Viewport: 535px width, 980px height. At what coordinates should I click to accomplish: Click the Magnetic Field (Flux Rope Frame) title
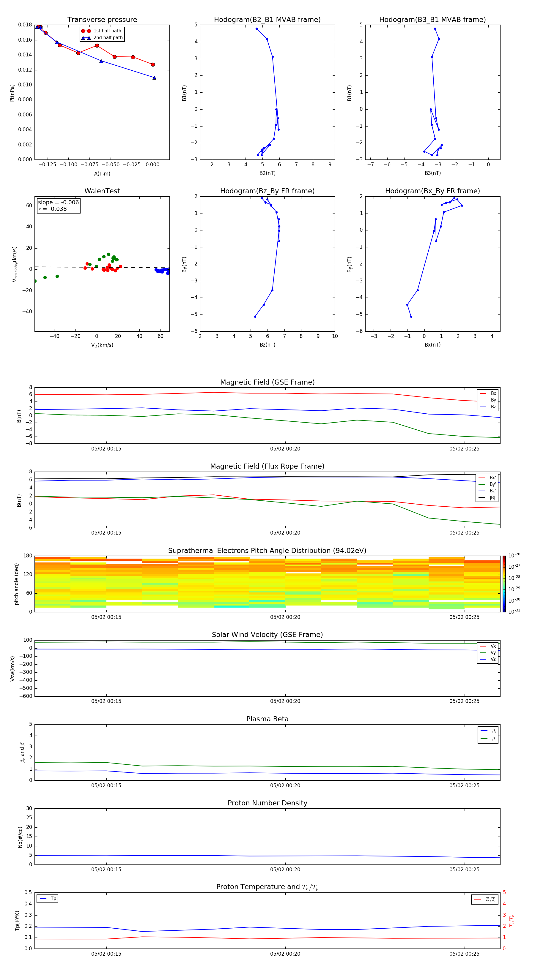coord(267,467)
